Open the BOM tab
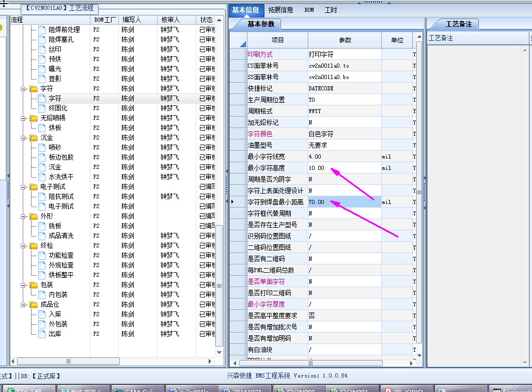The height and width of the screenshot is (392, 532). (309, 10)
